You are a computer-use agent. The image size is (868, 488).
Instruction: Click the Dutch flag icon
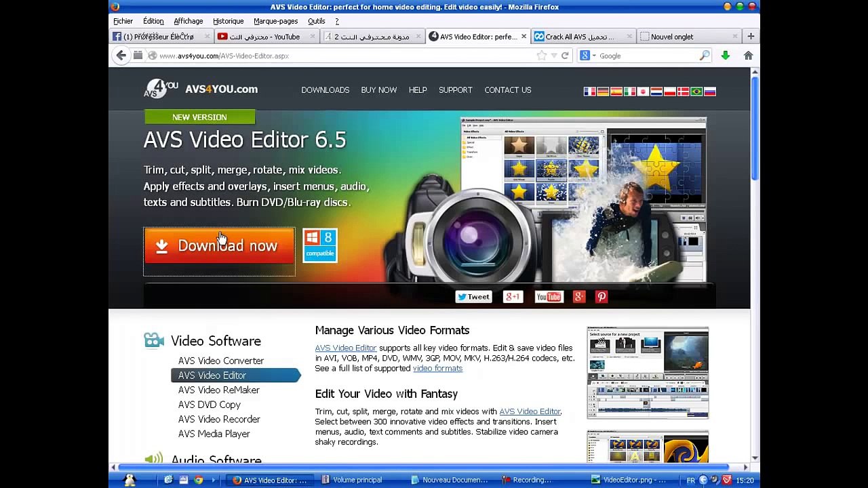[x=656, y=91]
